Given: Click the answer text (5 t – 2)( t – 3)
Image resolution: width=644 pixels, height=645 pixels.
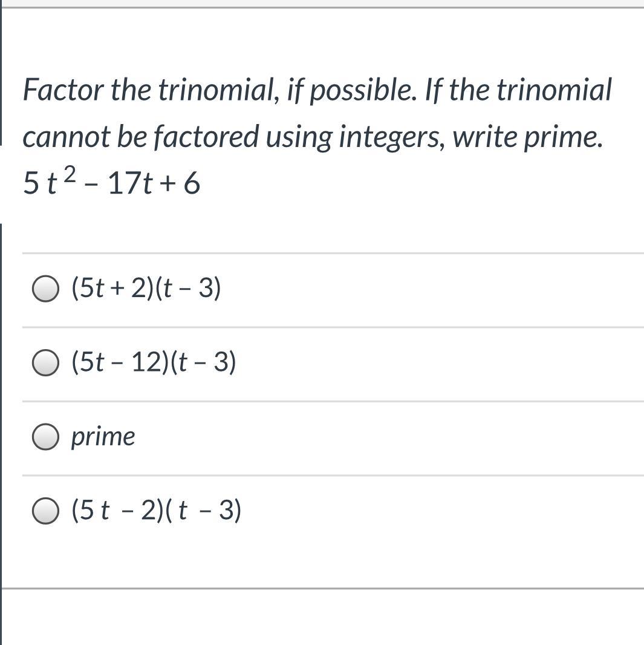Looking at the screenshot, I should (156, 510).
